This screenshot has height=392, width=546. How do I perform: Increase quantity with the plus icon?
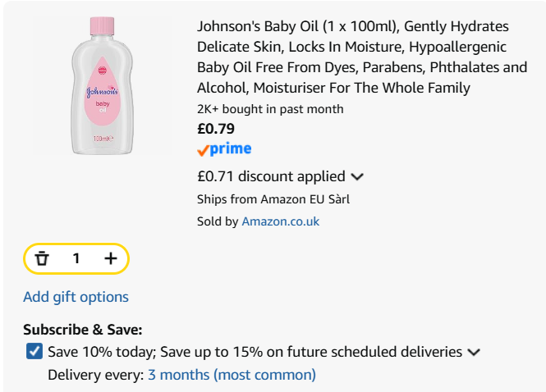click(x=111, y=259)
